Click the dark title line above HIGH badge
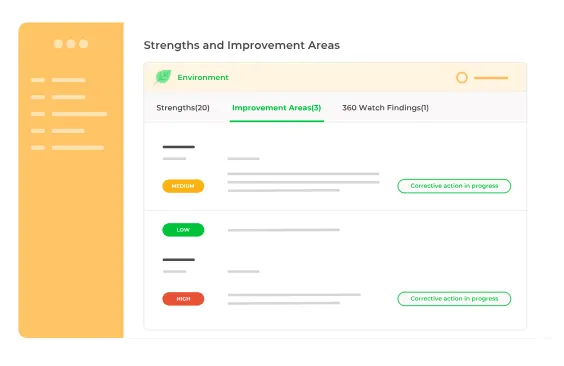Viewport: 564px width, 366px height. 178,260
